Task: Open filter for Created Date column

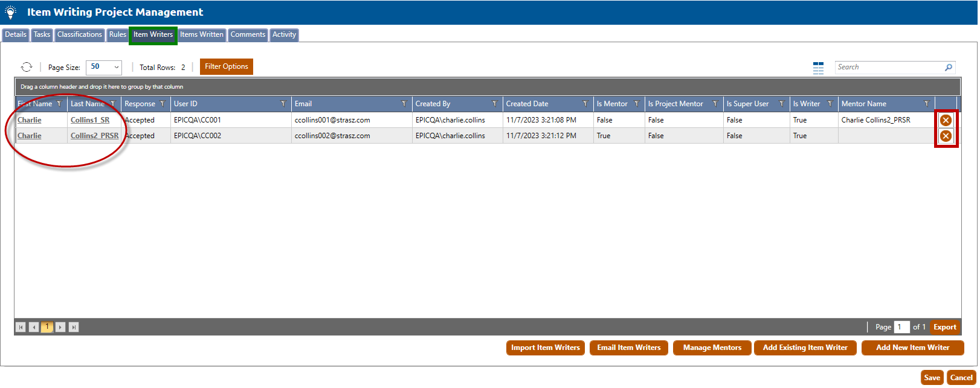Action: pos(585,104)
